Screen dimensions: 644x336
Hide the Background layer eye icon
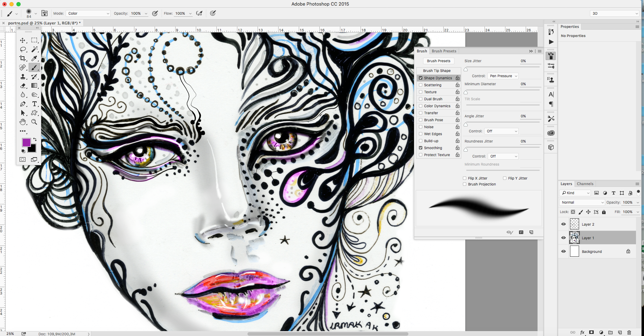point(563,251)
